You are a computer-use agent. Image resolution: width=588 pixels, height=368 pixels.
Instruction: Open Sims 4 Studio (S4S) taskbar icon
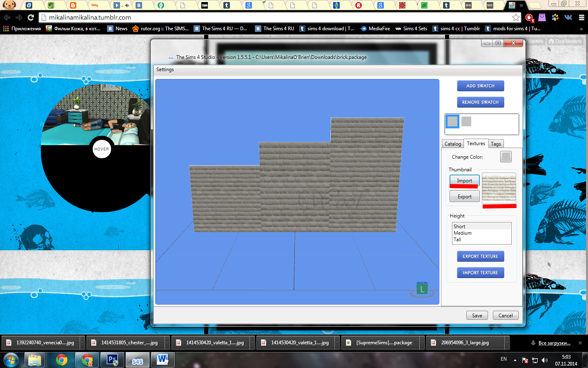(x=138, y=360)
